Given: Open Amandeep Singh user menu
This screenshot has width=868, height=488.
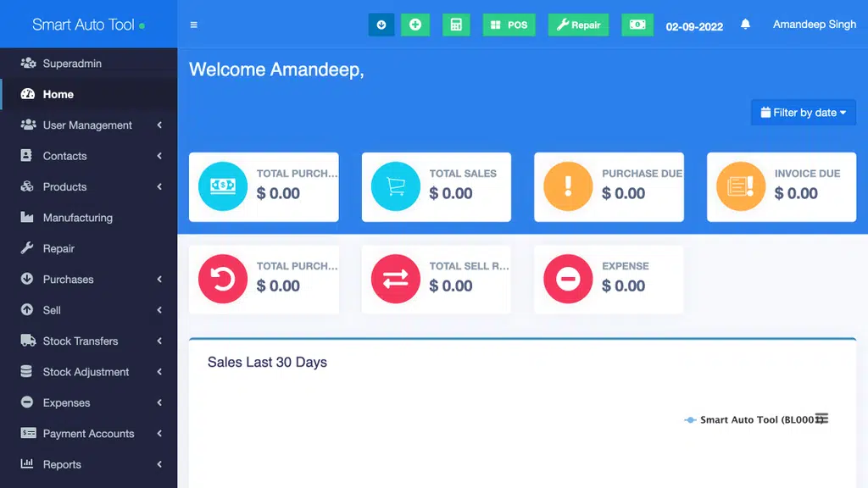Looking at the screenshot, I should [815, 25].
